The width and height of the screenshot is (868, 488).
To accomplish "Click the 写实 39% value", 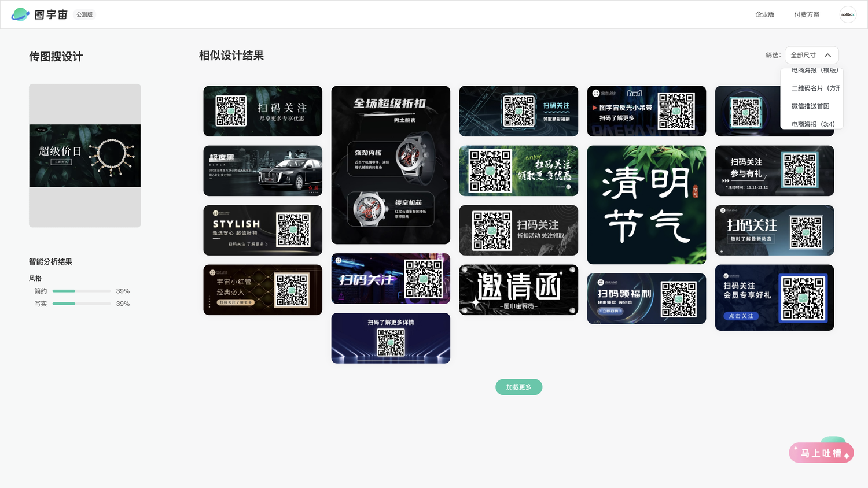I will pos(123,304).
